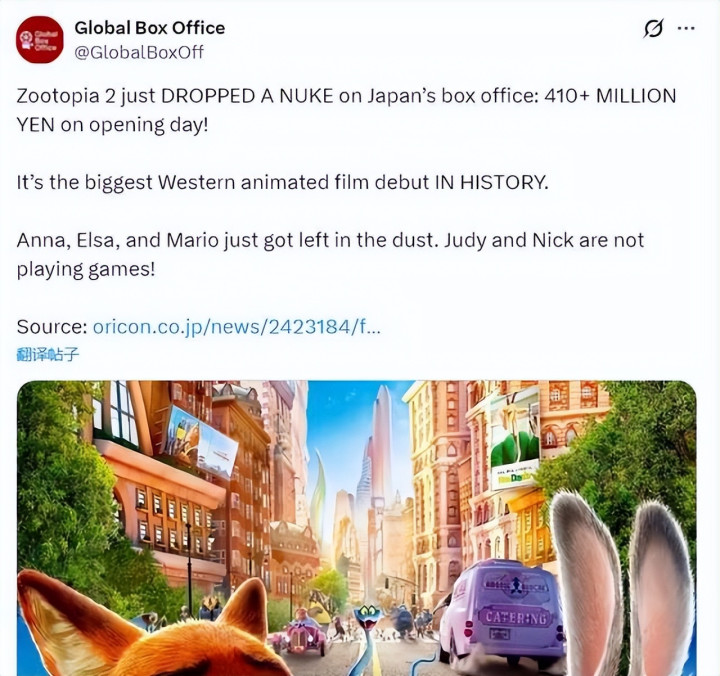Image resolution: width=720 pixels, height=676 pixels.
Task: Follow the oricon.co.jp news source link
Action: pos(236,327)
